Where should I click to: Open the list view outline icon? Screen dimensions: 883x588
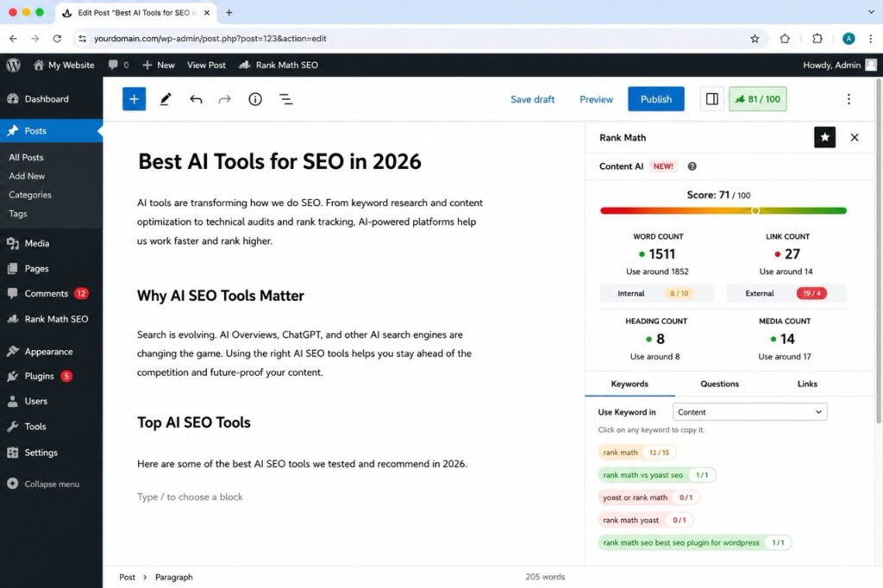pyautogui.click(x=286, y=99)
